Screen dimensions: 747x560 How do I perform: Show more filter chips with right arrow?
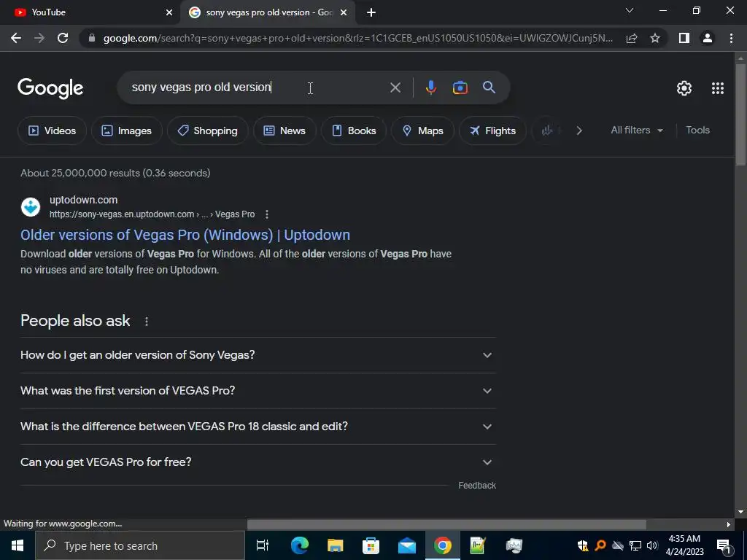tap(579, 131)
